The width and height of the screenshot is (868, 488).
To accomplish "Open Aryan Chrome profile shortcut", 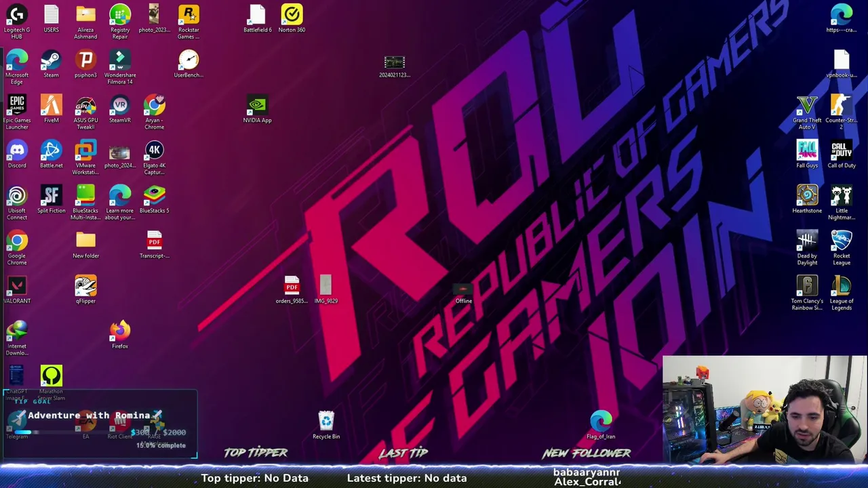I will (x=154, y=112).
